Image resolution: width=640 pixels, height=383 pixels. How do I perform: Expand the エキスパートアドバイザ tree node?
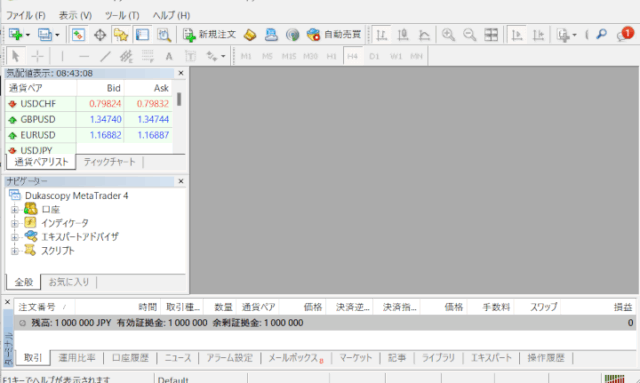point(15,237)
